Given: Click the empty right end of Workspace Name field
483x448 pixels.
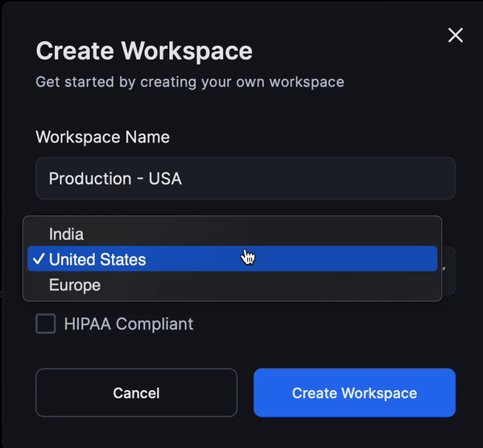Looking at the screenshot, I should pyautogui.click(x=402, y=178).
